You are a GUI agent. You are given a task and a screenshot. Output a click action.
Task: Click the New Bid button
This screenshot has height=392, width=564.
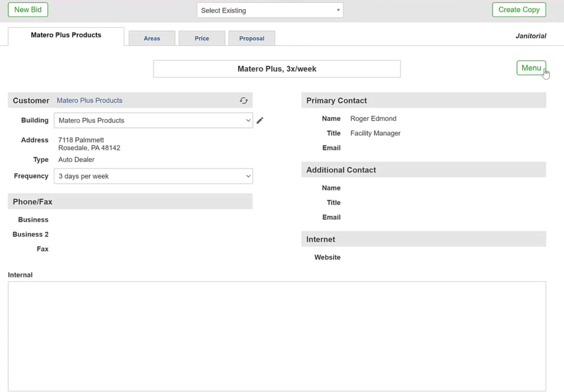pos(28,10)
